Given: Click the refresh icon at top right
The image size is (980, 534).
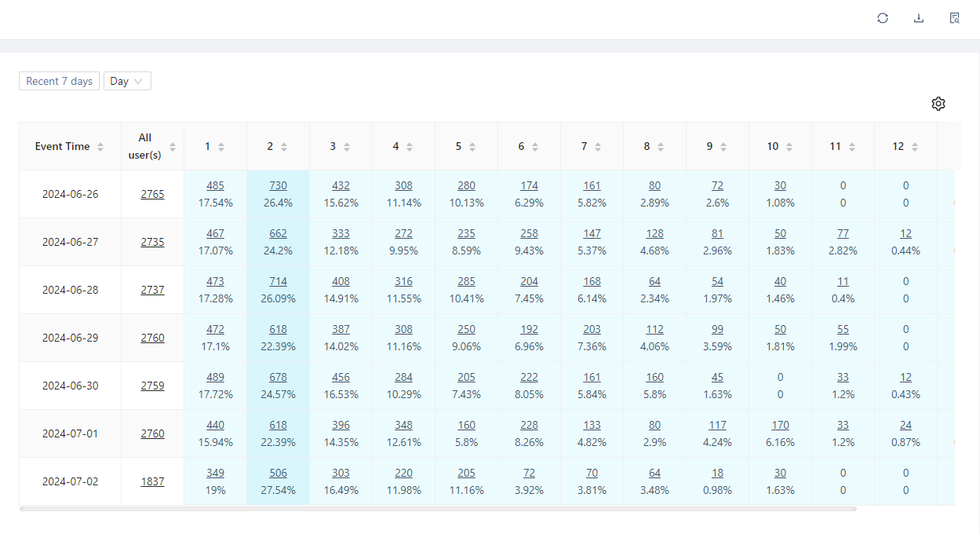Looking at the screenshot, I should [x=883, y=18].
